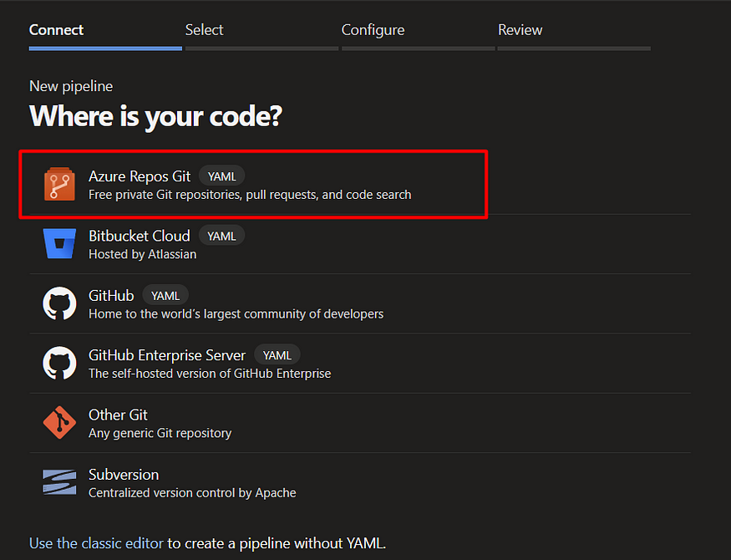Go to the Configure step tab

419,35
